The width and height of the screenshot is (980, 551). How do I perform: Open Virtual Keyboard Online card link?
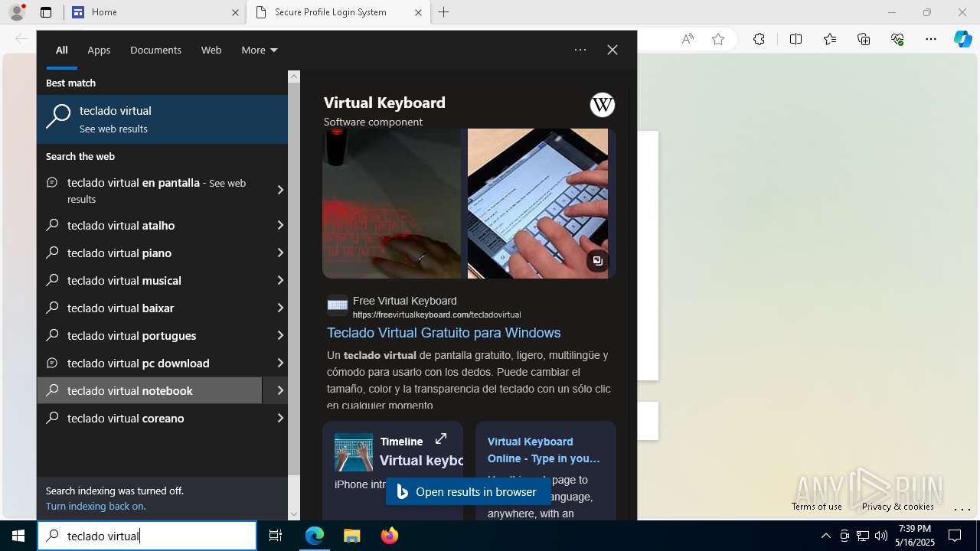click(544, 450)
